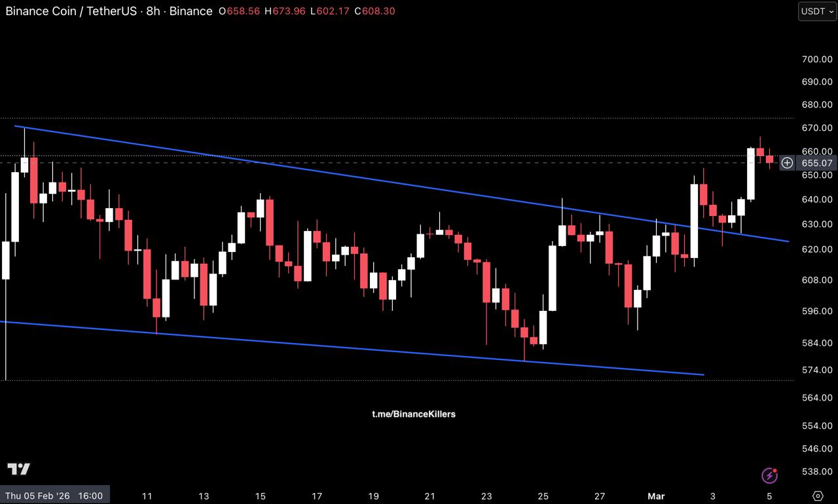
Task: Click the 680.00 price axis label
Action: 817,105
